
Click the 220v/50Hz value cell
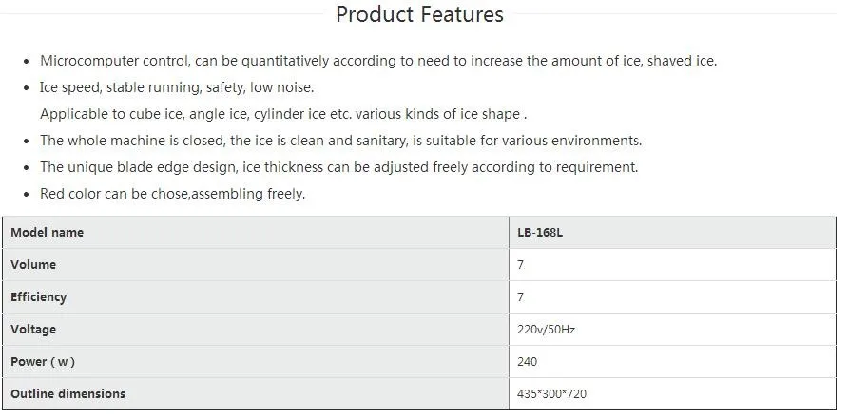pyautogui.click(x=671, y=330)
